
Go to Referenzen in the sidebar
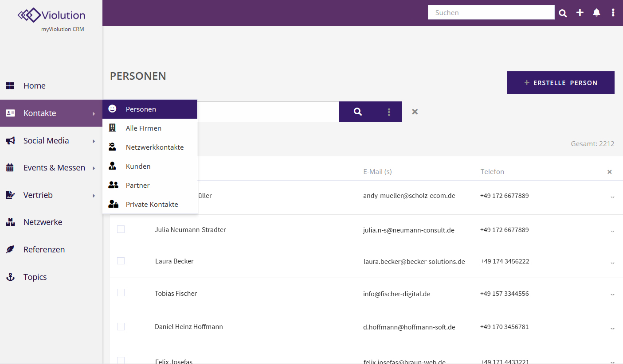pos(44,250)
